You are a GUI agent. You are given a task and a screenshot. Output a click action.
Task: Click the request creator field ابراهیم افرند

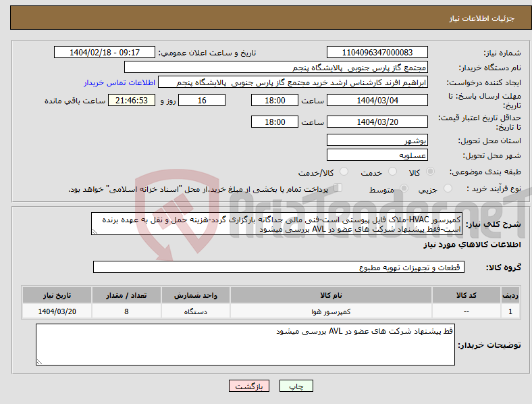293,82
